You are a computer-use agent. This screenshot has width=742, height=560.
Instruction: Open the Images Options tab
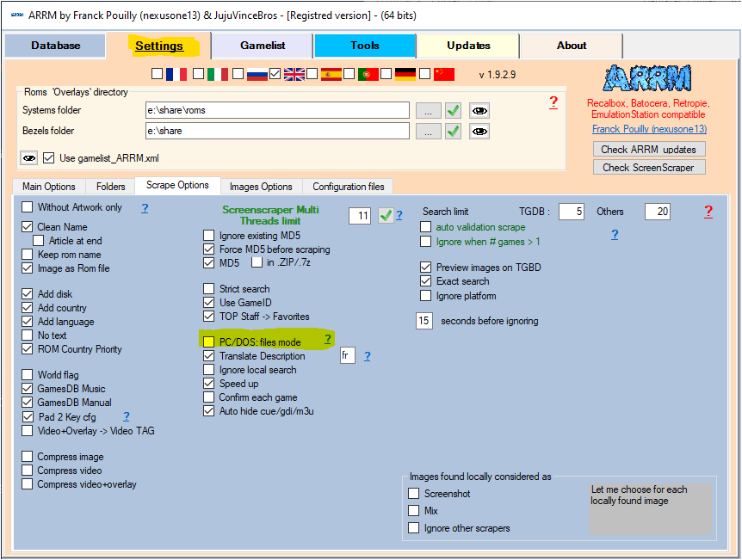click(x=261, y=187)
